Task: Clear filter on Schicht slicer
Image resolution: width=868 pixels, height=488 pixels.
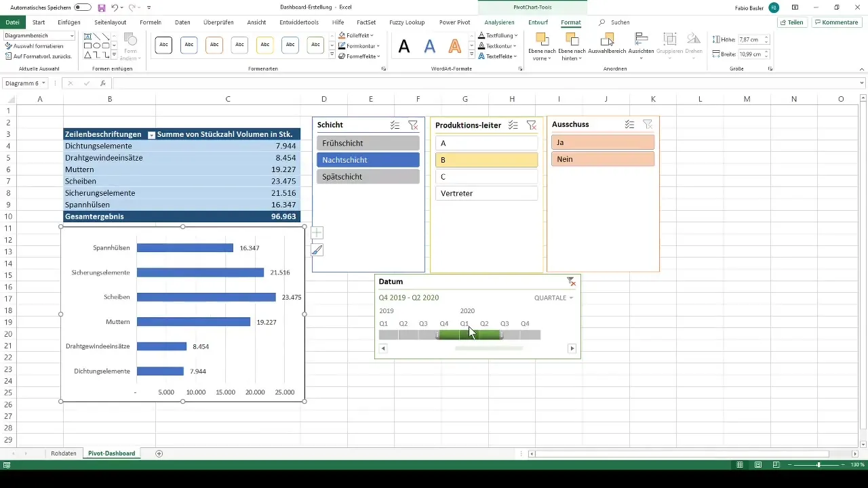Action: point(413,125)
